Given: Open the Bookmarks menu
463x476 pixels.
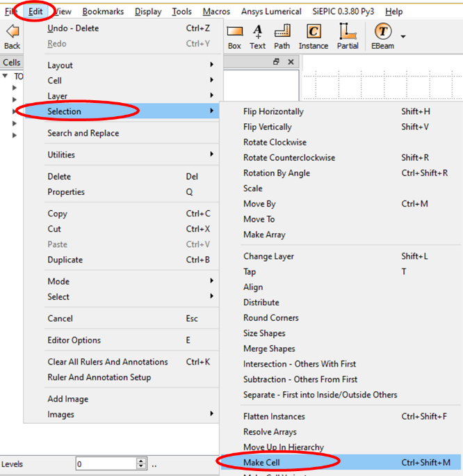Looking at the screenshot, I should tap(103, 12).
